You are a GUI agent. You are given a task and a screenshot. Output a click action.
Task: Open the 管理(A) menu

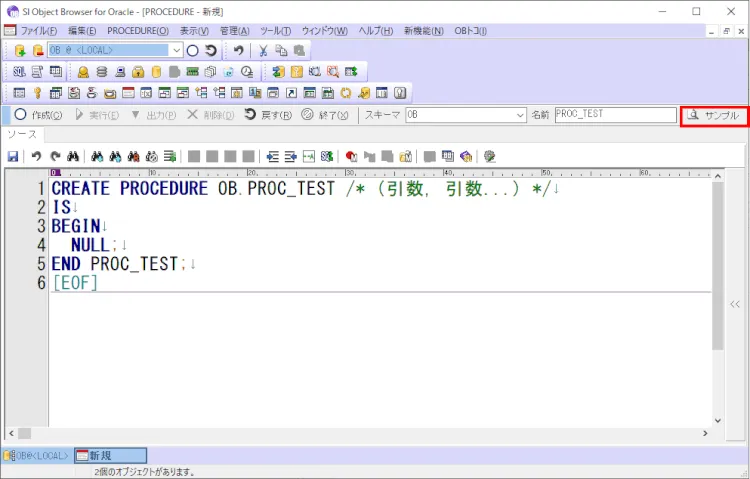234,31
